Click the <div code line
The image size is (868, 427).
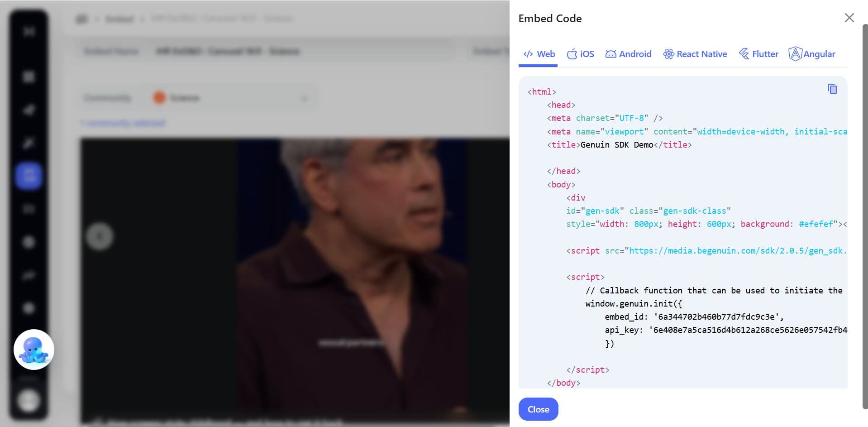click(x=576, y=197)
